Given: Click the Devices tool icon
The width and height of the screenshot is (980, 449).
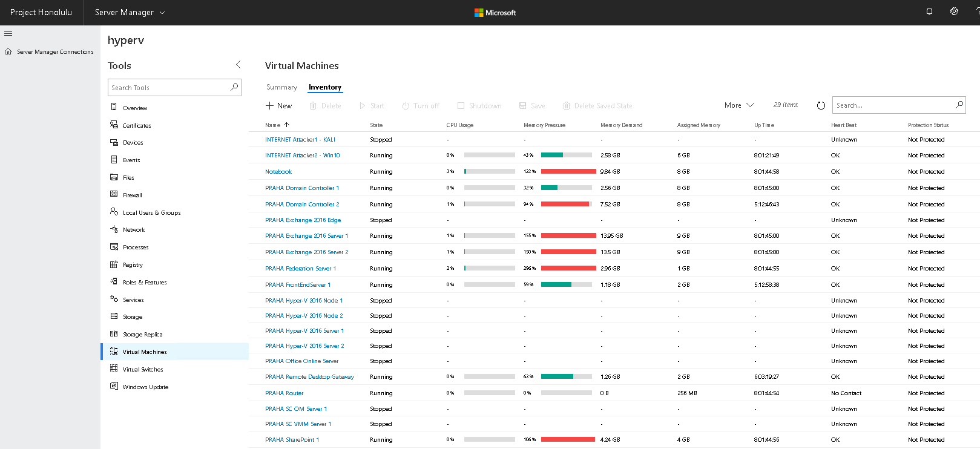Looking at the screenshot, I should click(x=114, y=142).
